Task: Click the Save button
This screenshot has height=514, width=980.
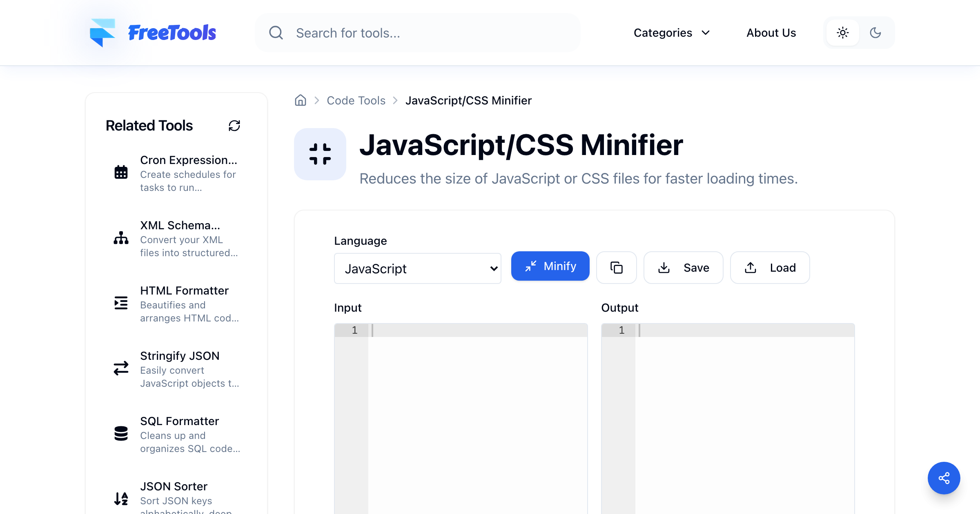Action: coord(684,268)
